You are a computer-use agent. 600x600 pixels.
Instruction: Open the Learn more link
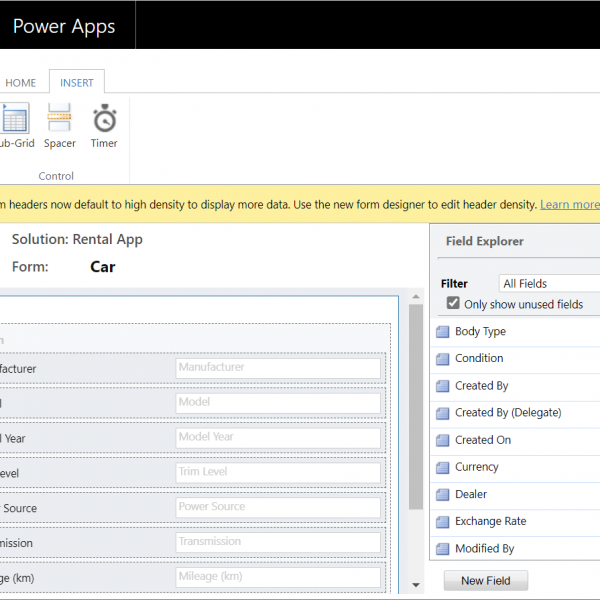click(570, 205)
